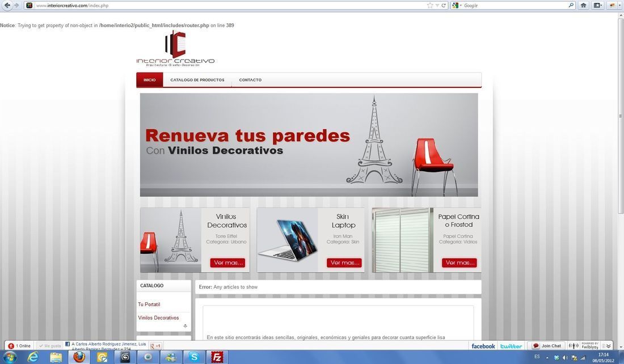Click the site favicon in the address bar
The height and width of the screenshot is (364, 624).
pos(29,6)
